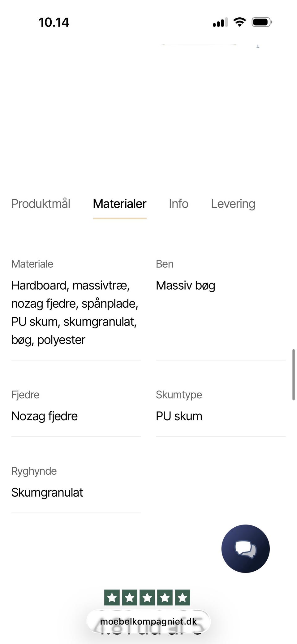Tap the cellular signal bars icon
The height and width of the screenshot is (644, 297).
(220, 22)
